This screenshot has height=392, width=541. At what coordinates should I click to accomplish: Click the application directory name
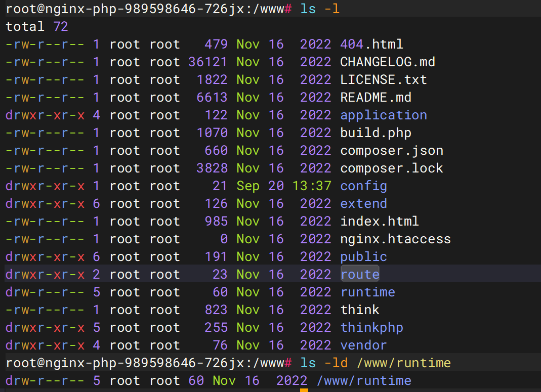pos(384,115)
